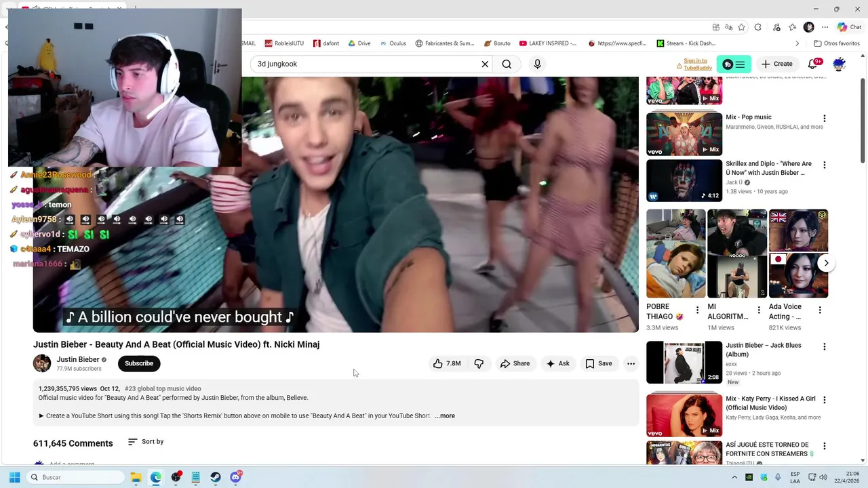Open the YouTube account avatar menu
The width and height of the screenshot is (868, 488).
839,64
